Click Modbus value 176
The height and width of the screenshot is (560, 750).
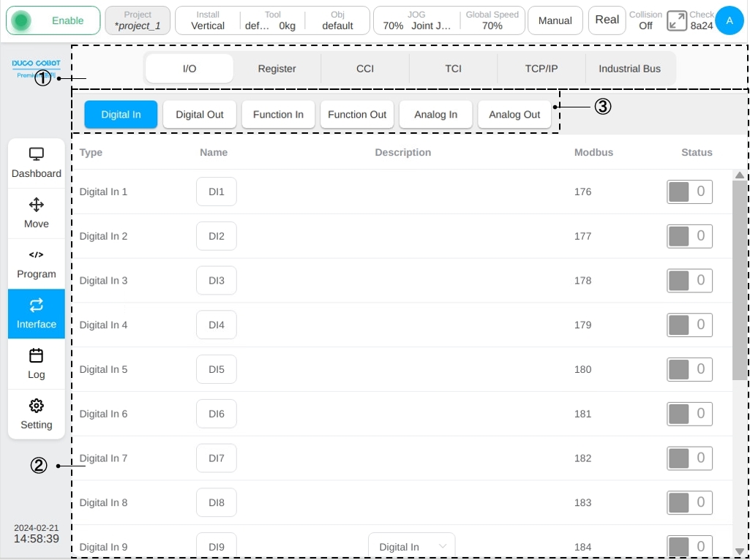pos(583,192)
